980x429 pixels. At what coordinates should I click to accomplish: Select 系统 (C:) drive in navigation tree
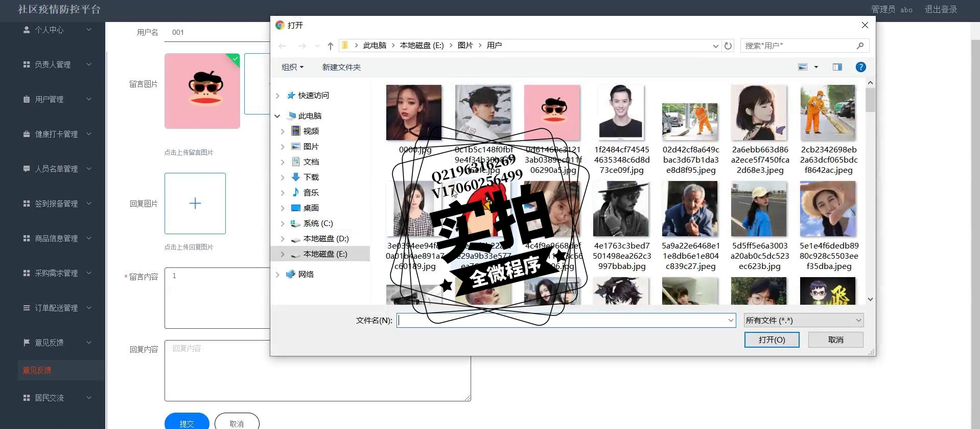[x=312, y=223]
